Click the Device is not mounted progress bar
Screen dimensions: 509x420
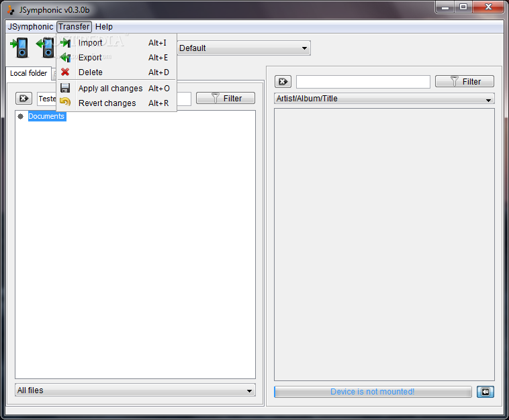click(x=373, y=391)
